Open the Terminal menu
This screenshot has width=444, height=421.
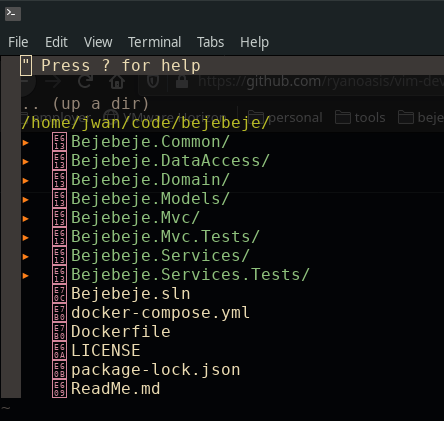[154, 42]
